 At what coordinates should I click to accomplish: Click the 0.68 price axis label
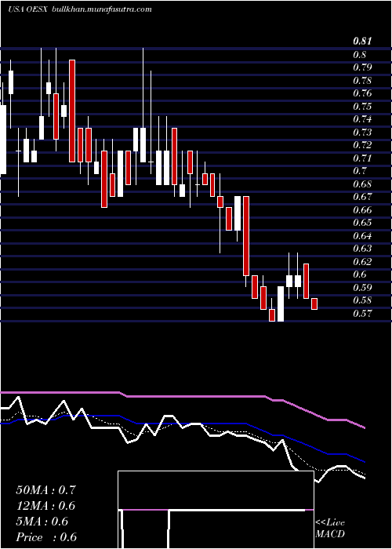[362, 184]
